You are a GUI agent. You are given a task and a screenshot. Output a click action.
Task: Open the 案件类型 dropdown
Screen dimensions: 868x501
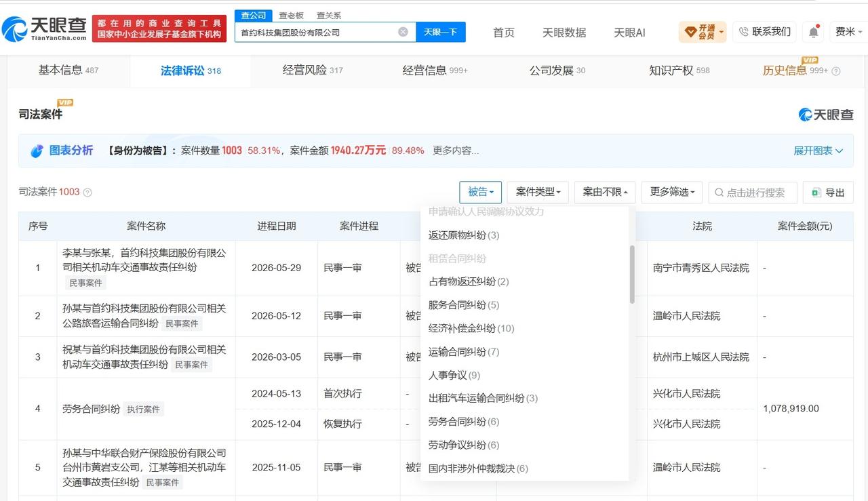click(538, 193)
